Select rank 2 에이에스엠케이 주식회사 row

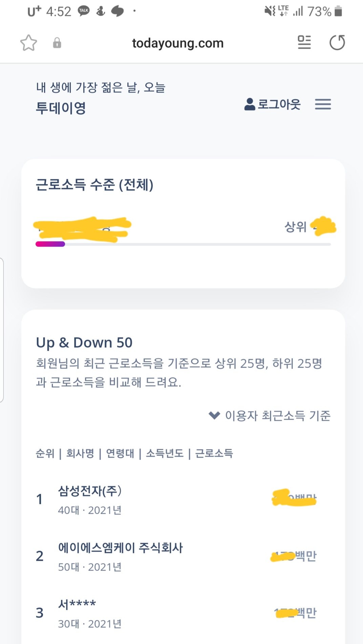[x=183, y=556]
